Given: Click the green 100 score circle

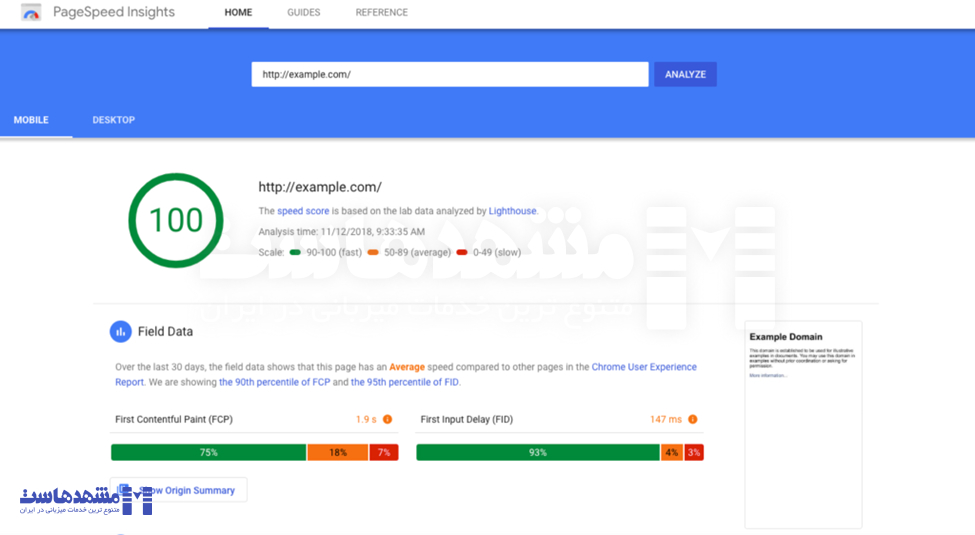Looking at the screenshot, I should point(175,220).
